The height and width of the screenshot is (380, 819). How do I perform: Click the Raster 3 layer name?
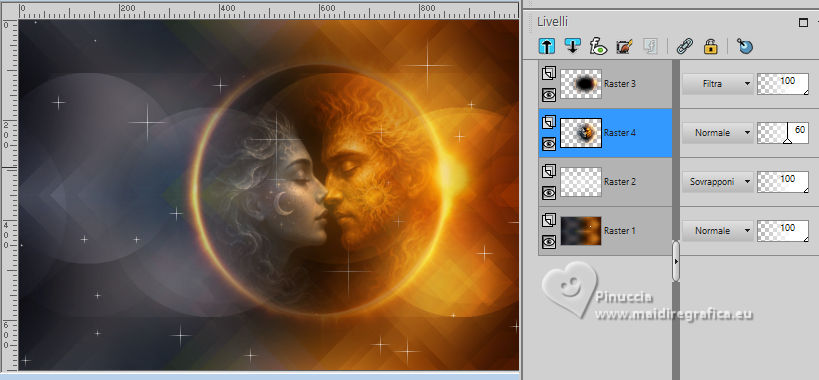point(619,84)
